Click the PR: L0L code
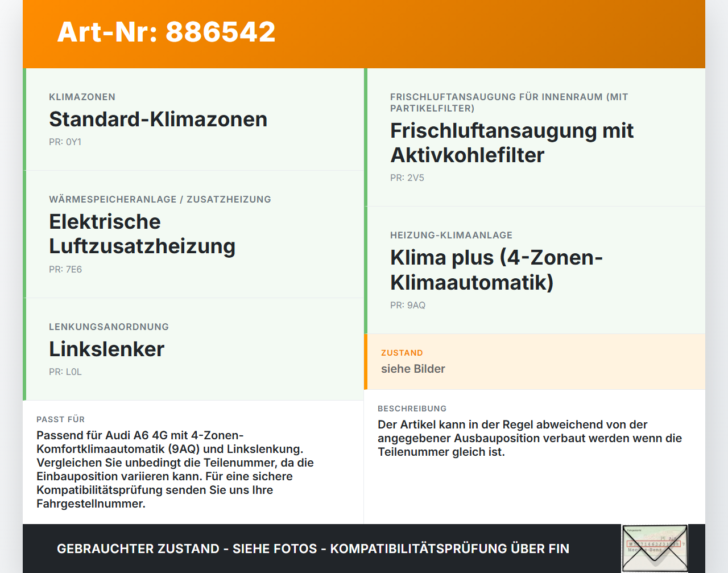 click(x=65, y=372)
